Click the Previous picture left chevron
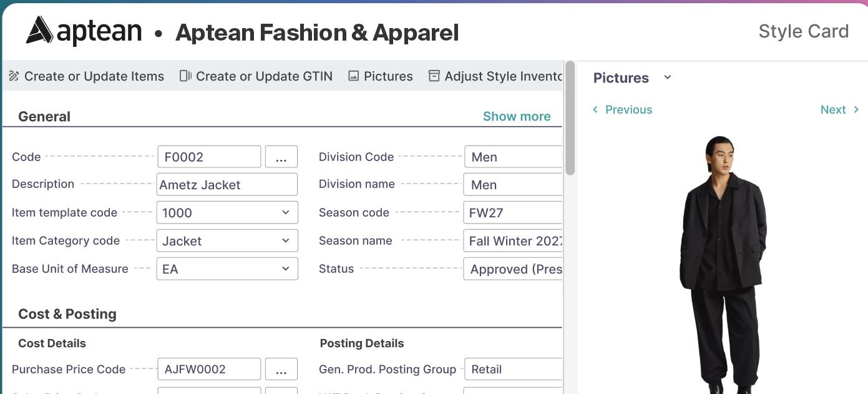The height and width of the screenshot is (394, 868). (595, 110)
